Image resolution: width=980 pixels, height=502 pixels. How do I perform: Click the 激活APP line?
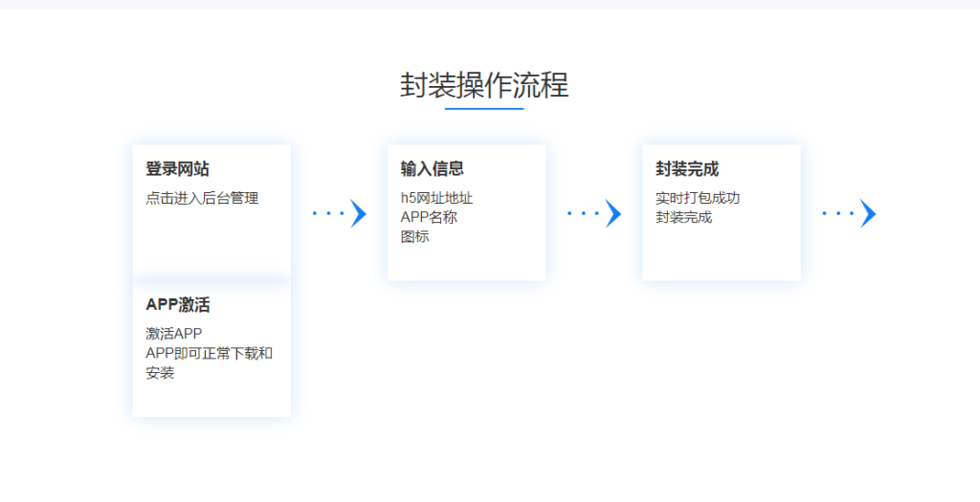174,334
